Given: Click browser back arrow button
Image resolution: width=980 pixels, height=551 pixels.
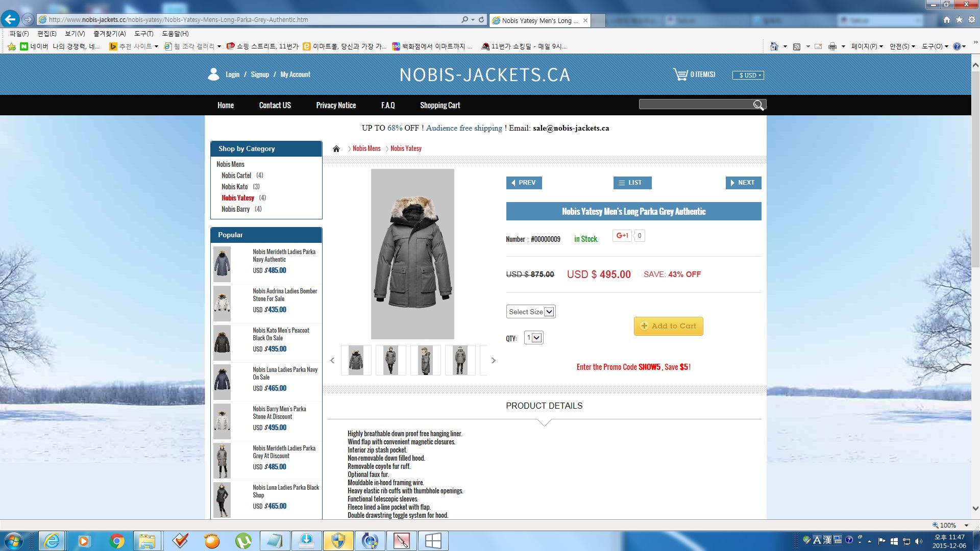Looking at the screenshot, I should 10,19.
